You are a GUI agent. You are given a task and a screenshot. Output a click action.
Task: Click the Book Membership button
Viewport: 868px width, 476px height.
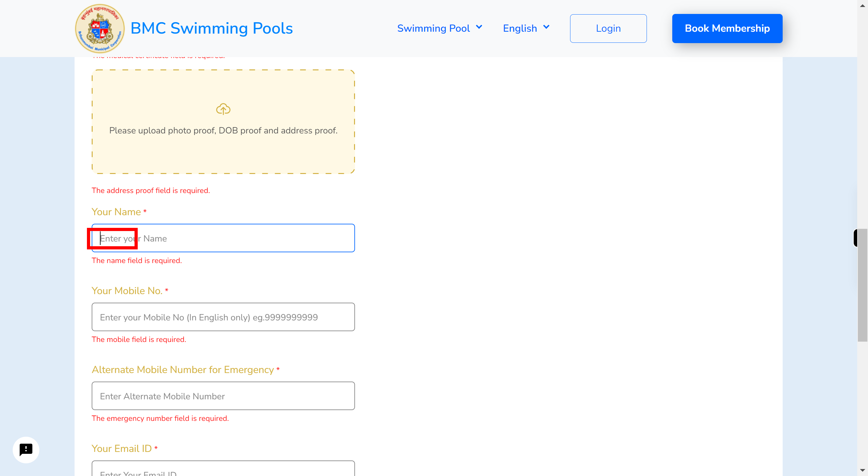tap(727, 28)
